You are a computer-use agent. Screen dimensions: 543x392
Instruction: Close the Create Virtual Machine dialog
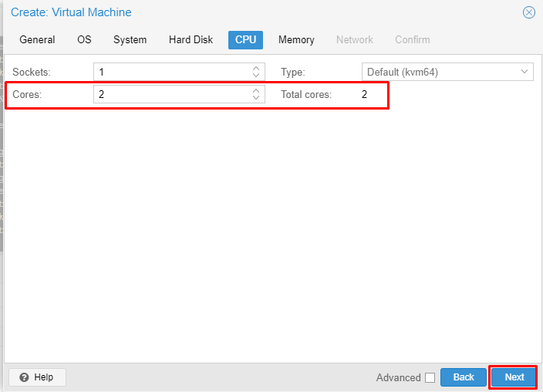point(528,12)
